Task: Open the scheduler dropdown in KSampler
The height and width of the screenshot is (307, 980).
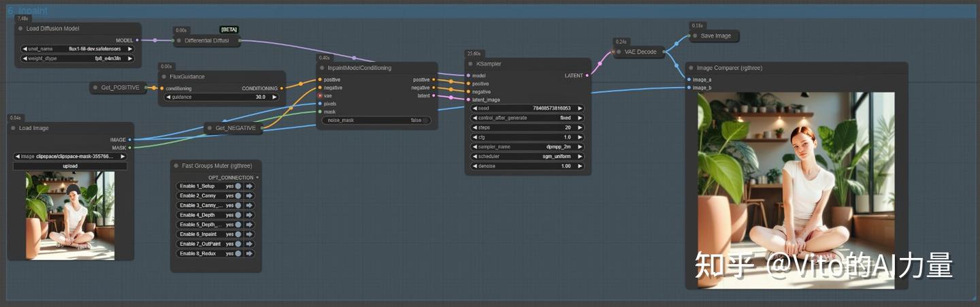Action: [x=527, y=156]
